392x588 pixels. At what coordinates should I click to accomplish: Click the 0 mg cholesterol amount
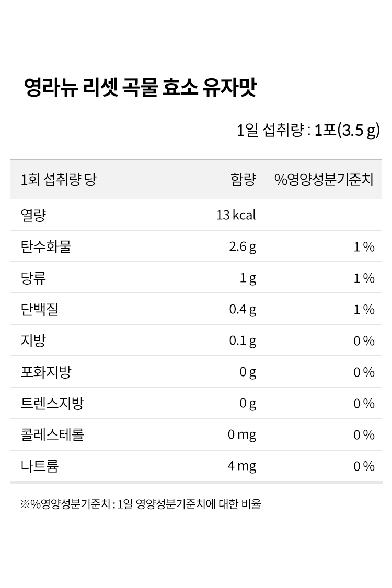pos(242,435)
